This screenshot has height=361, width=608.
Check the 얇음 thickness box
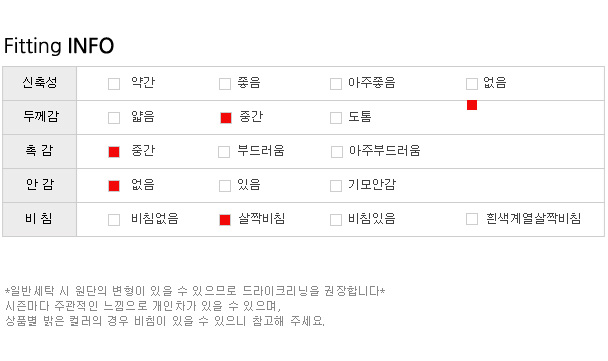[114, 118]
